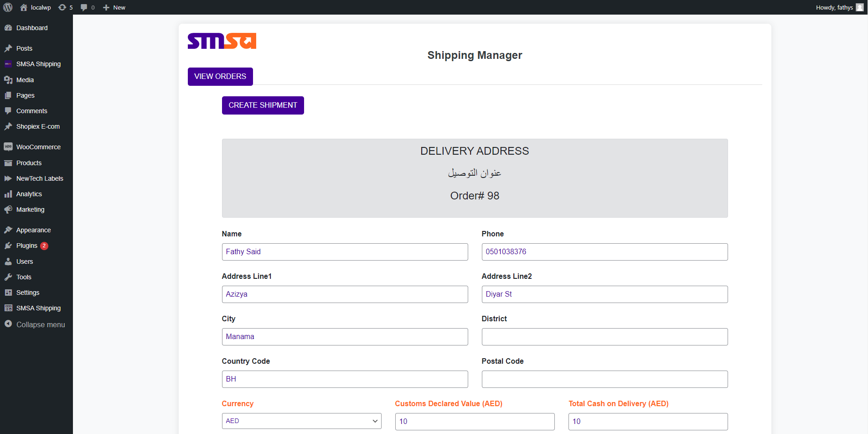The width and height of the screenshot is (868, 434).
Task: Open the Currency dropdown
Action: pos(301,421)
